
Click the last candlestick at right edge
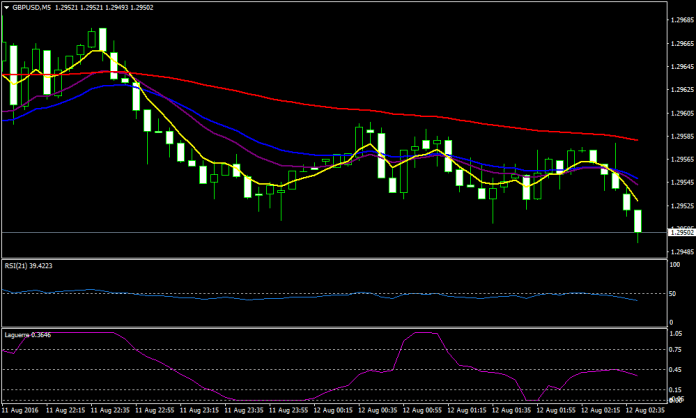pos(638,222)
